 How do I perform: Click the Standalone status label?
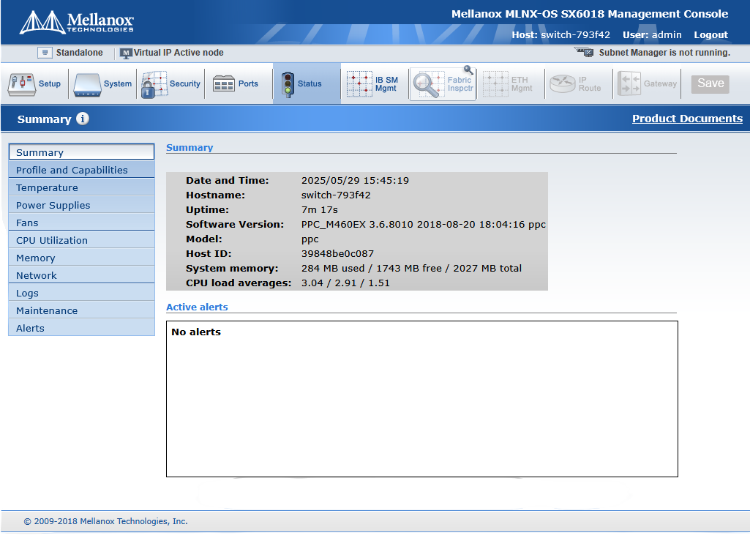[x=80, y=53]
